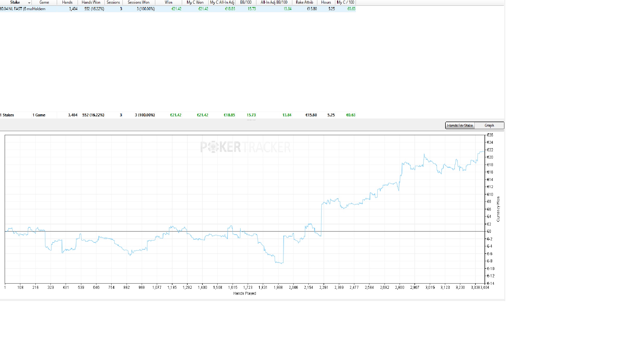Screen dimensions: 632x364
Task: Switch to Hands For Stake tab
Action: pos(460,125)
